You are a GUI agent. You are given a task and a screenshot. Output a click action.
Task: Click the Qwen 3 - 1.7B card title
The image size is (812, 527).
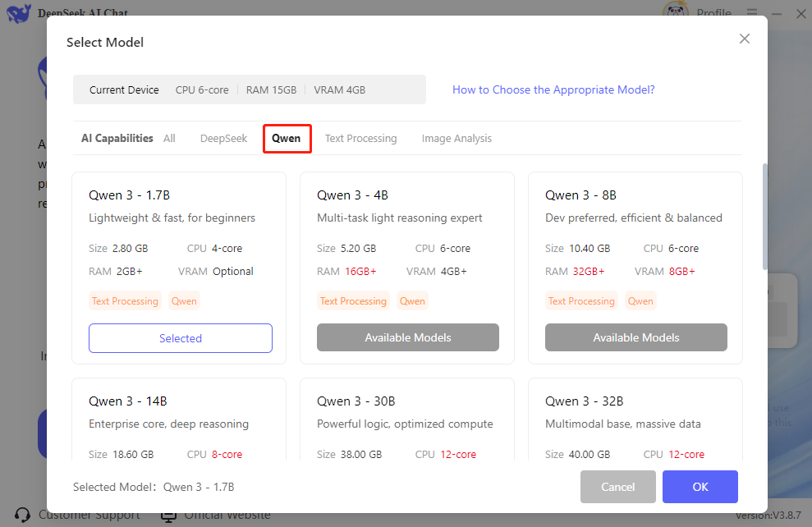point(130,195)
